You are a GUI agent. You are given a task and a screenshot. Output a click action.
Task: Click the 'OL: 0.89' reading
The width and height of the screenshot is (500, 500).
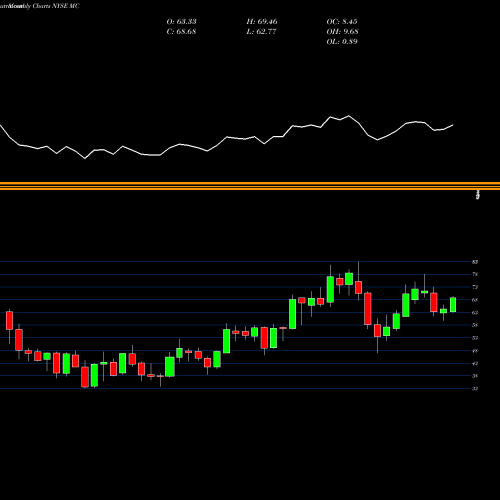pos(342,42)
